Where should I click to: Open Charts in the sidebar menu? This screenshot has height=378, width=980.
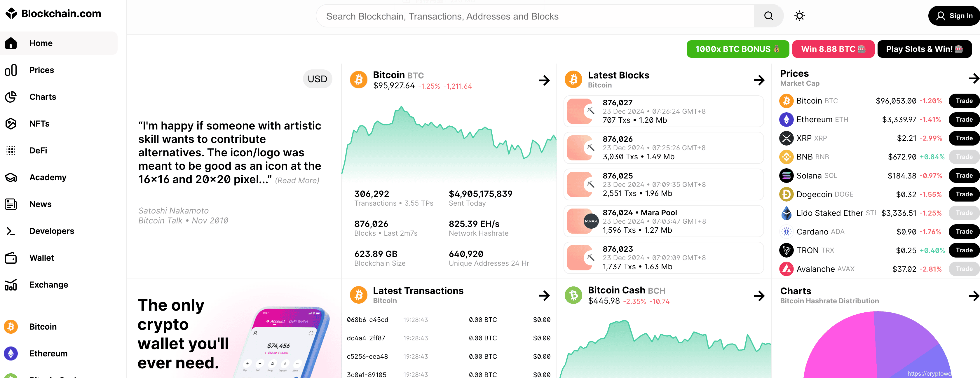click(43, 97)
